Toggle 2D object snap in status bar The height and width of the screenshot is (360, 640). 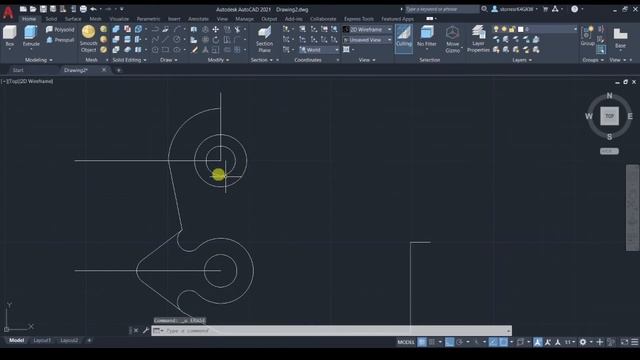pyautogui.click(x=504, y=342)
